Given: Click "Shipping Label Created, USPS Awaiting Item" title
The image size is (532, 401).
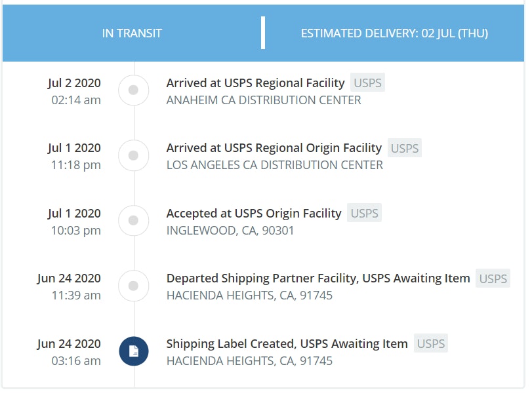Looking at the screenshot, I should (287, 343).
